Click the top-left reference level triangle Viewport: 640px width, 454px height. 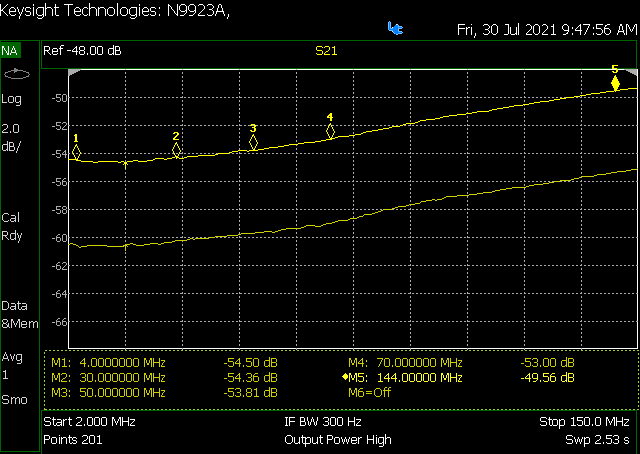pyautogui.click(x=73, y=73)
